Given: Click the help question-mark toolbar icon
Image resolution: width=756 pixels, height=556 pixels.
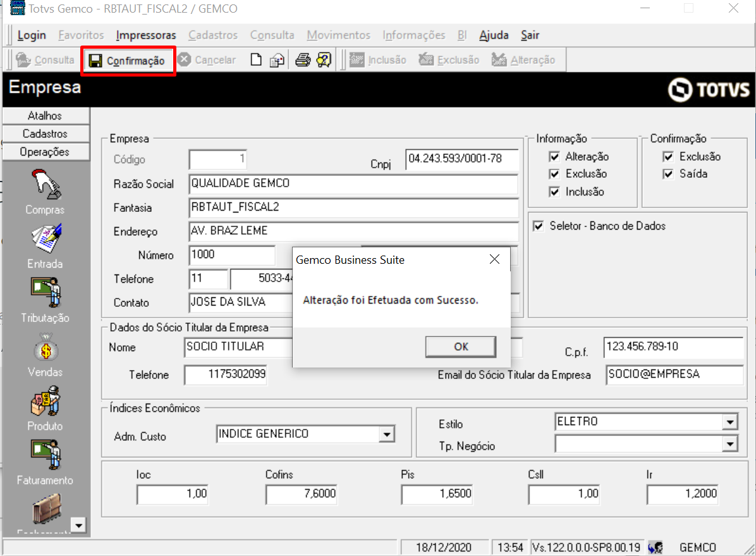Looking at the screenshot, I should tap(324, 60).
